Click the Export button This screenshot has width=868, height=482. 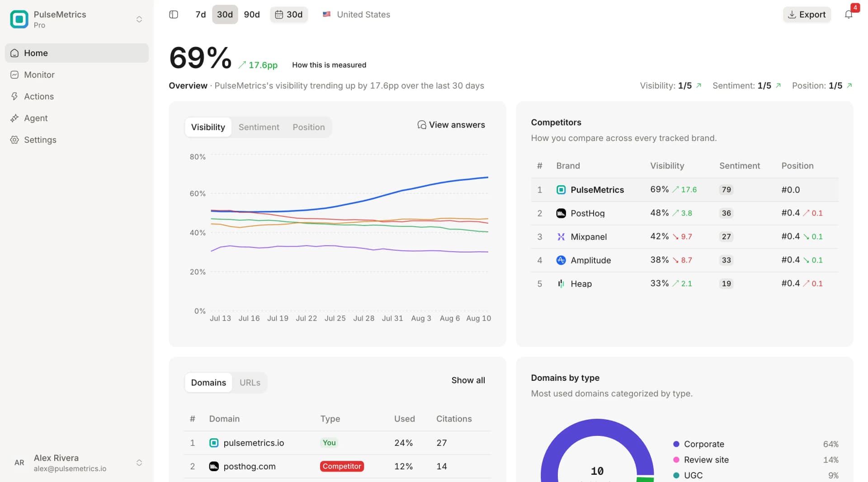807,14
